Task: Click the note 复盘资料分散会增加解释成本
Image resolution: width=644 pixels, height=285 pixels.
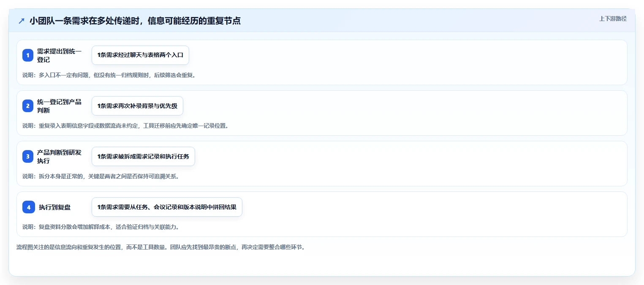Action: click(x=101, y=227)
